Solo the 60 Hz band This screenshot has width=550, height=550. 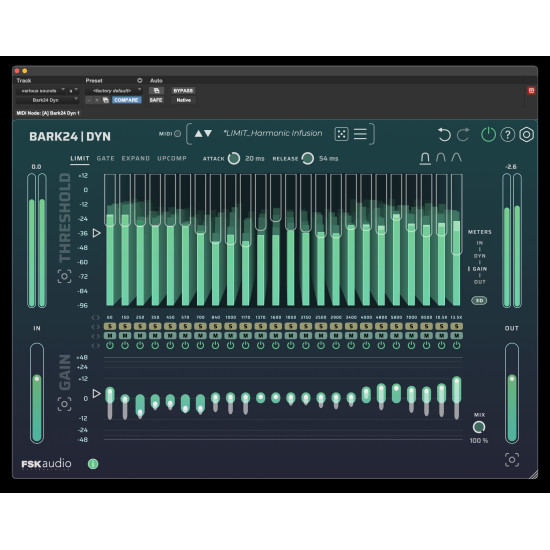click(x=110, y=327)
